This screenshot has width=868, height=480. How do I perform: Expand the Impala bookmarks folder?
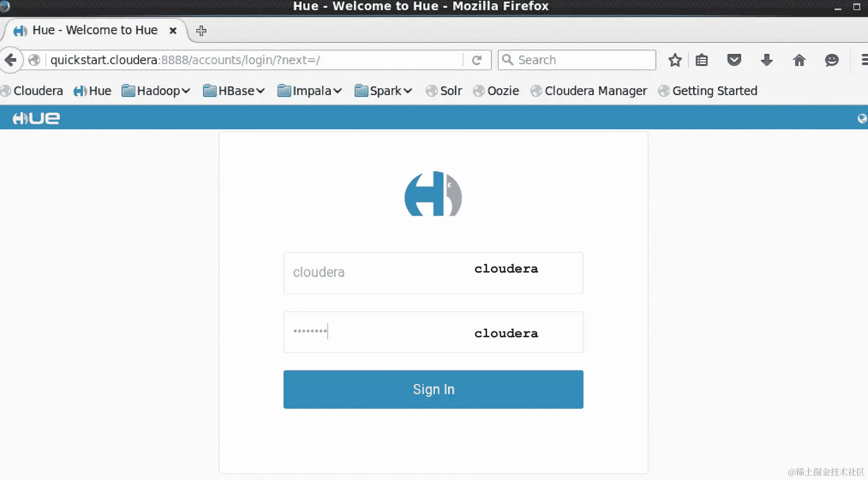(310, 91)
